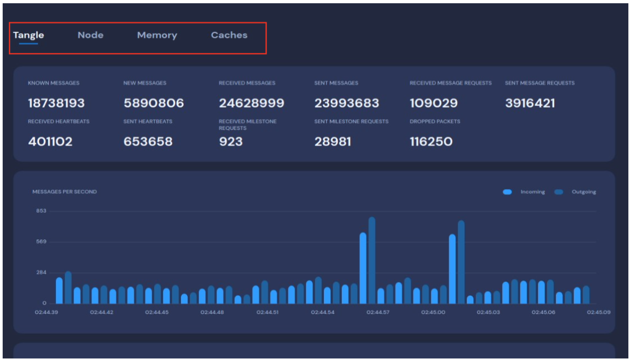Click the Sent Heartbeats value 653658

148,142
